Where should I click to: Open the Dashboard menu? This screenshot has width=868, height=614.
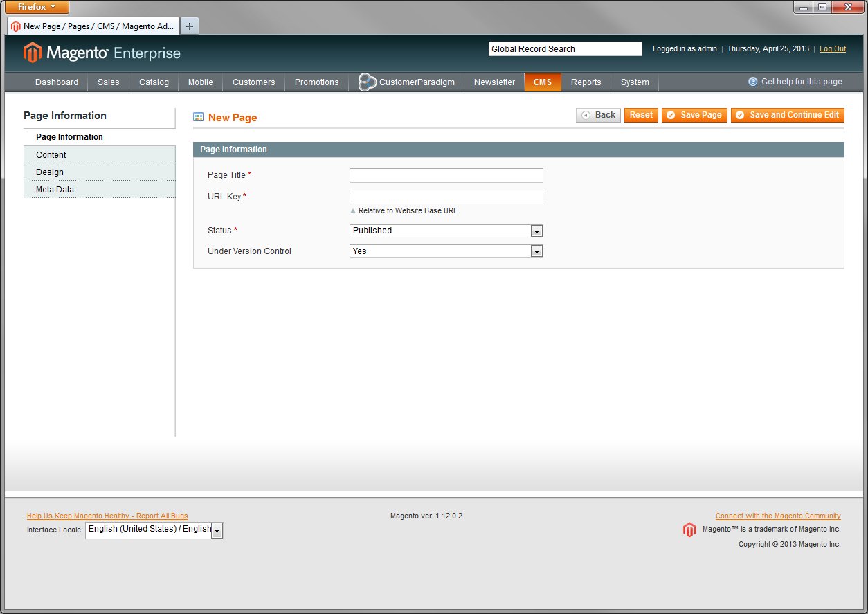point(57,82)
